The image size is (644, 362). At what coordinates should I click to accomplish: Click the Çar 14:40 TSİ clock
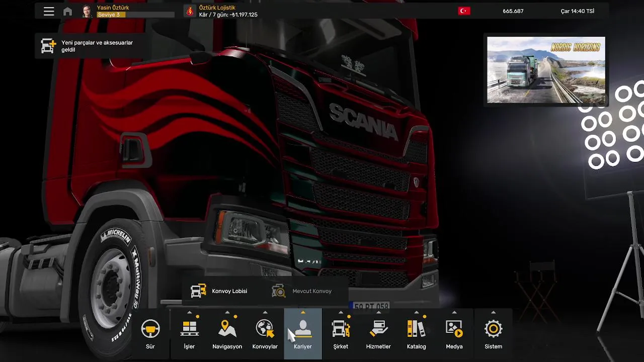(x=578, y=11)
